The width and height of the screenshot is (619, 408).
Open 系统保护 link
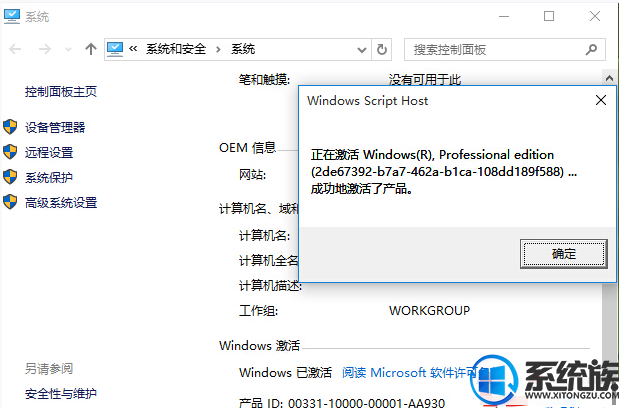tap(49, 178)
